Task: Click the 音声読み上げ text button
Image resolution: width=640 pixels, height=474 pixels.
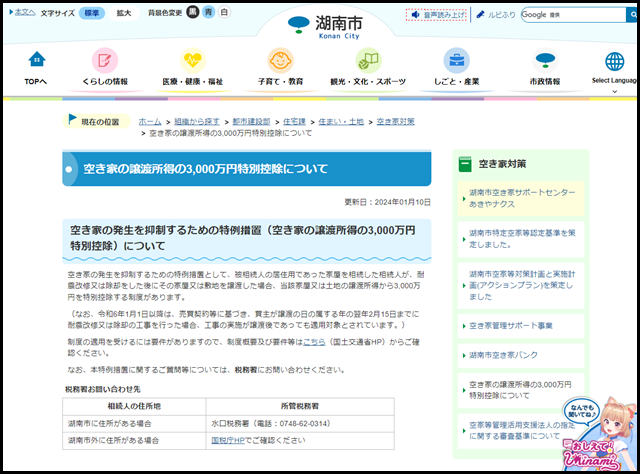Action: pos(444,15)
